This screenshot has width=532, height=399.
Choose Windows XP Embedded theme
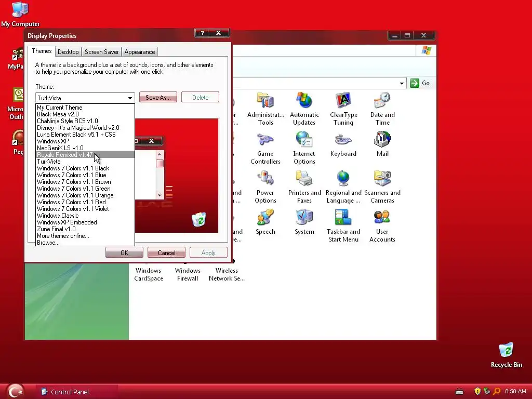(x=85, y=222)
